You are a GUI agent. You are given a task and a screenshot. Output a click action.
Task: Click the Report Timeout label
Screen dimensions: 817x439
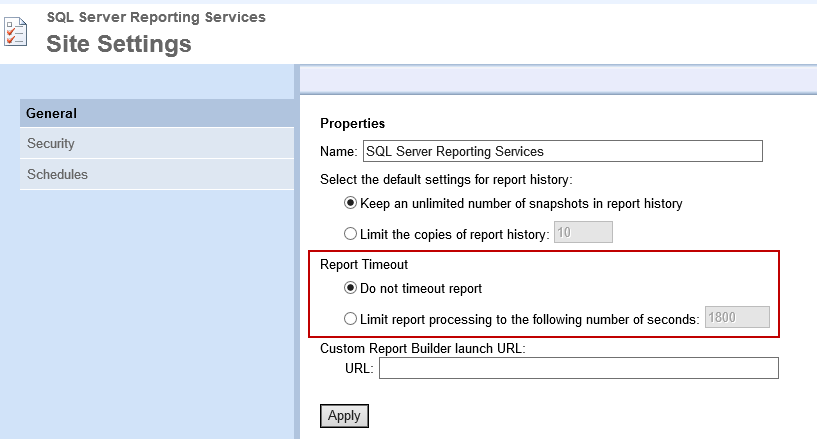(364, 265)
